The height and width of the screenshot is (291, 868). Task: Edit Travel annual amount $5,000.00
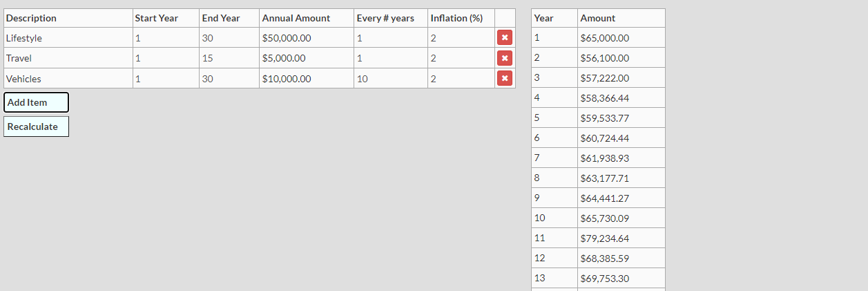(306, 58)
